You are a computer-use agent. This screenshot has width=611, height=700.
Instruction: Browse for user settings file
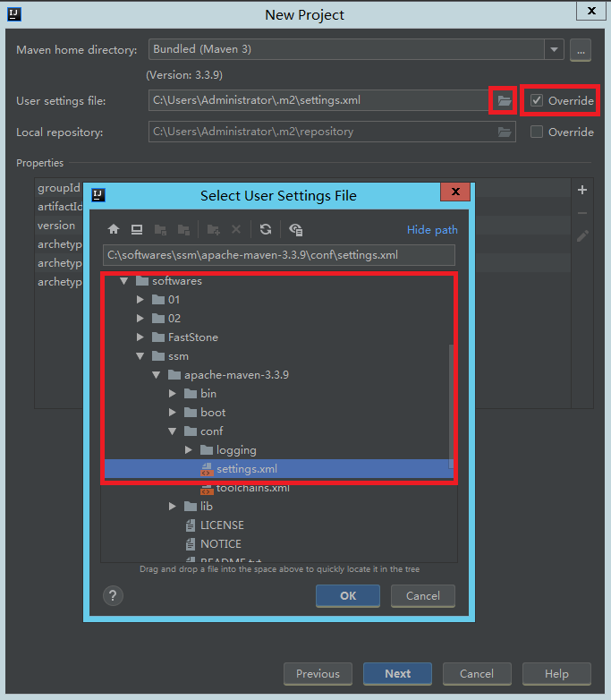505,100
